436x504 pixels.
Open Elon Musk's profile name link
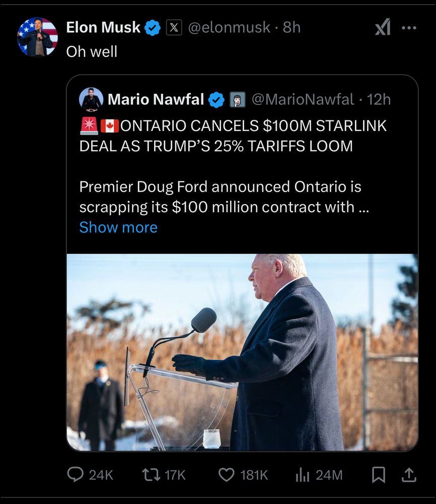(x=103, y=28)
